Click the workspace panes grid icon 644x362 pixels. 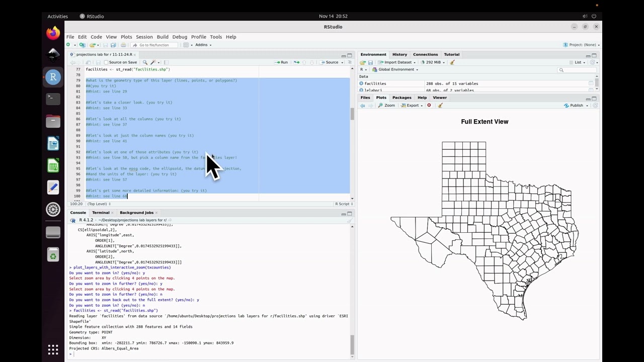pyautogui.click(x=186, y=45)
